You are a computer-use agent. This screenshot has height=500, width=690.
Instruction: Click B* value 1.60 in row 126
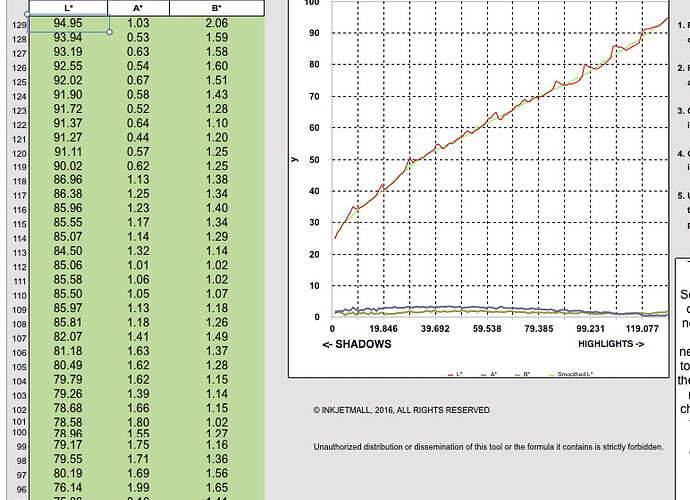[x=217, y=66]
